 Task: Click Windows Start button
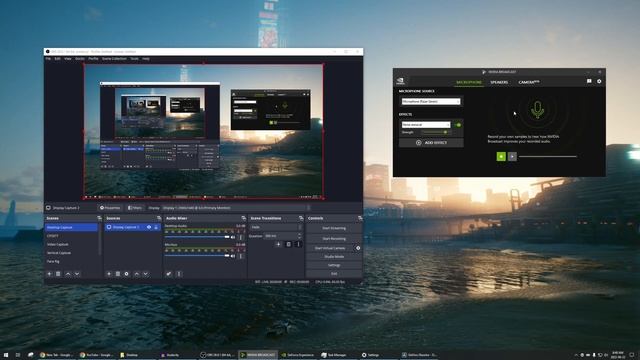6,355
